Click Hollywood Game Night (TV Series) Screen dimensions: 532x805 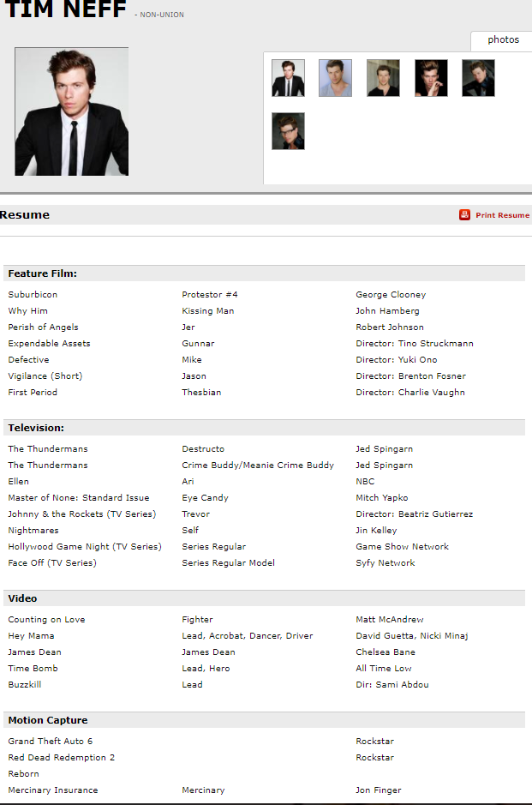tap(85, 547)
